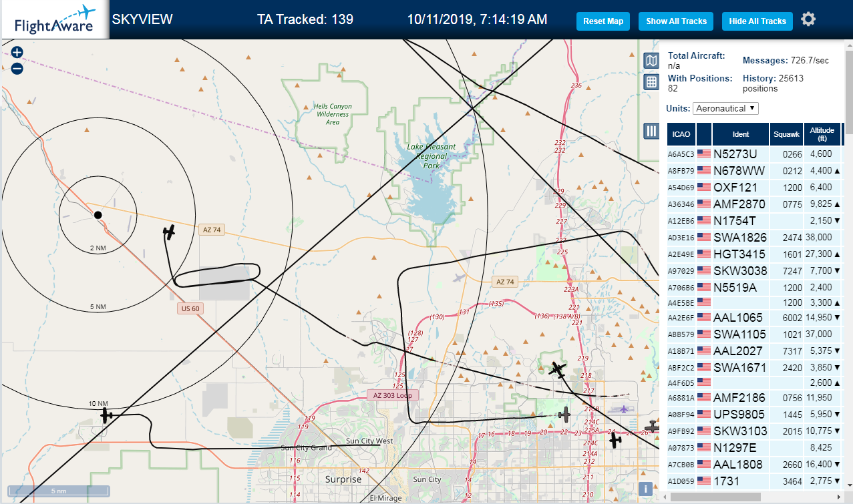853x504 pixels.
Task: Click the FlightAware logo
Action: click(x=54, y=20)
